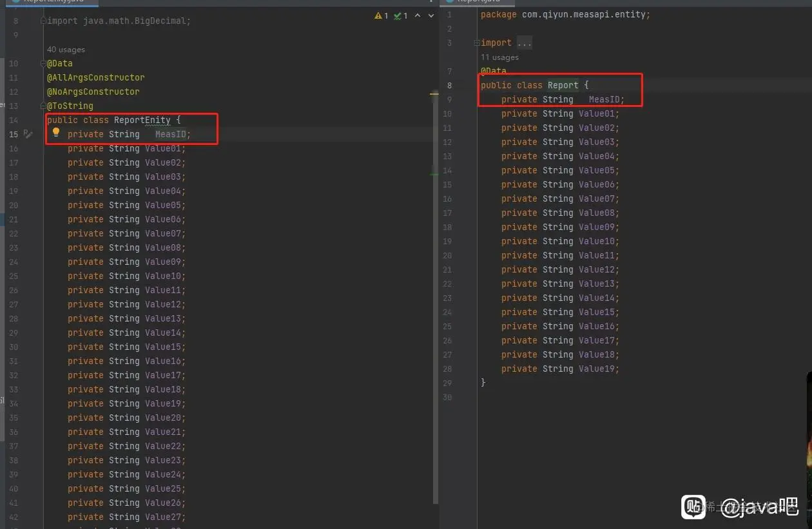
Task: Click the Value21 field declaration
Action: (x=126, y=432)
